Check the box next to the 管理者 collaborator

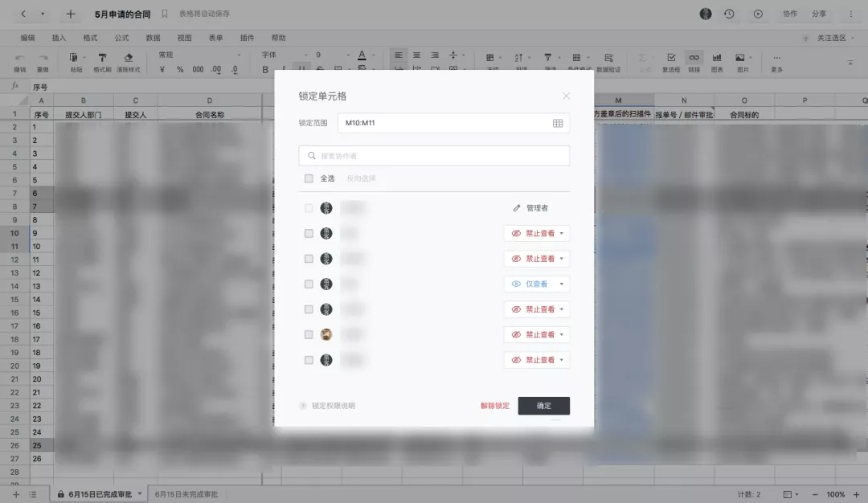coord(309,207)
